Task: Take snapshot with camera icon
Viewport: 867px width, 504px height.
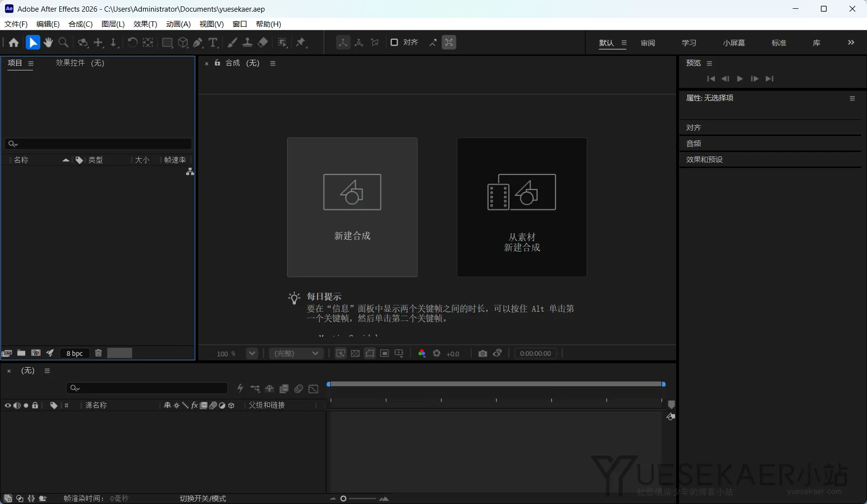Action: [x=482, y=353]
